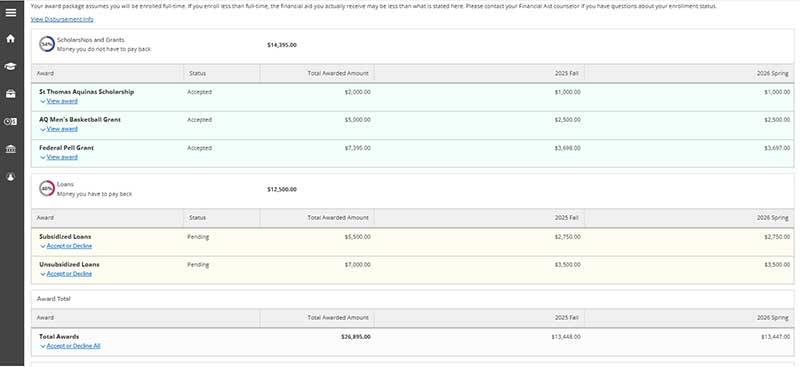Image resolution: width=800 pixels, height=367 pixels.
Task: Click the $5,000.00 Basketball Grant total amount
Action: pyautogui.click(x=358, y=119)
